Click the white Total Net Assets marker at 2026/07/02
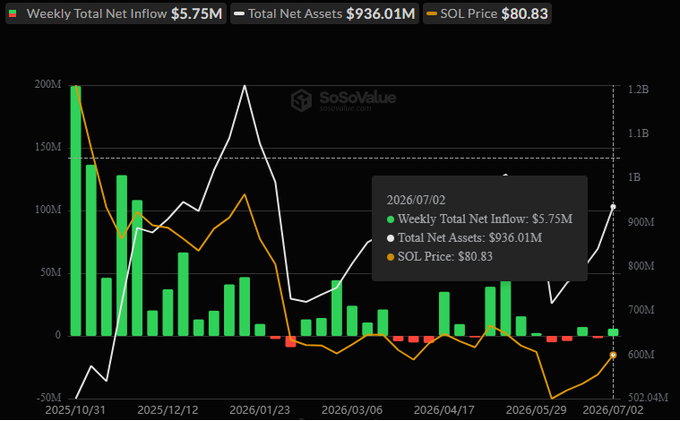 coord(613,207)
